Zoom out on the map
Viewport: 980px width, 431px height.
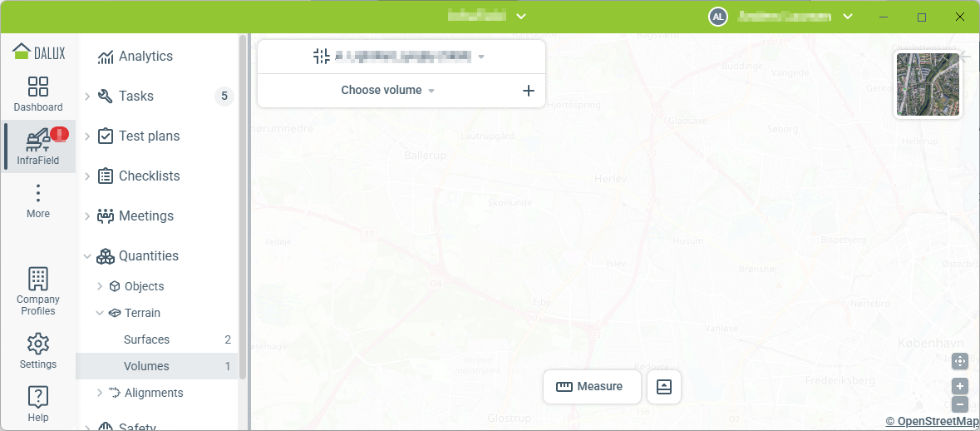(x=960, y=404)
